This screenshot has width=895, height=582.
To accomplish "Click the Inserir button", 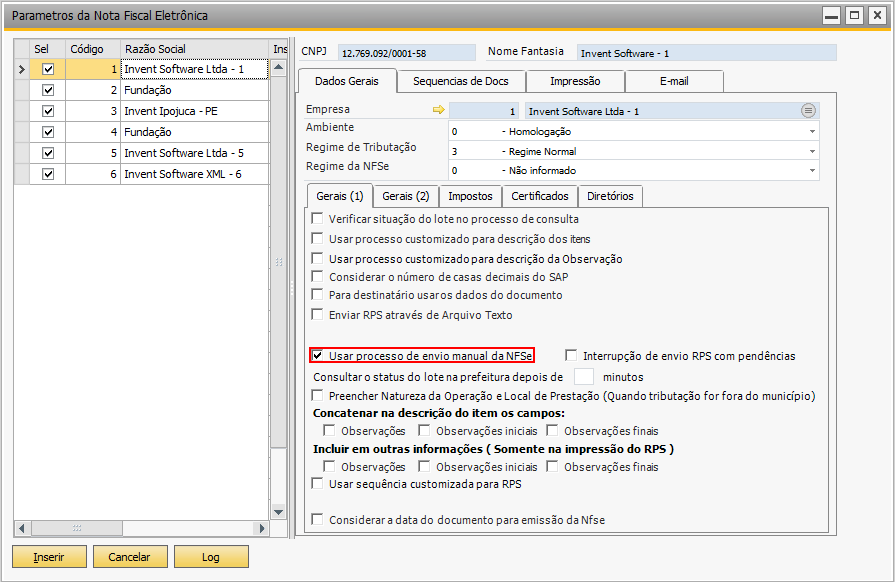I will 49,557.
